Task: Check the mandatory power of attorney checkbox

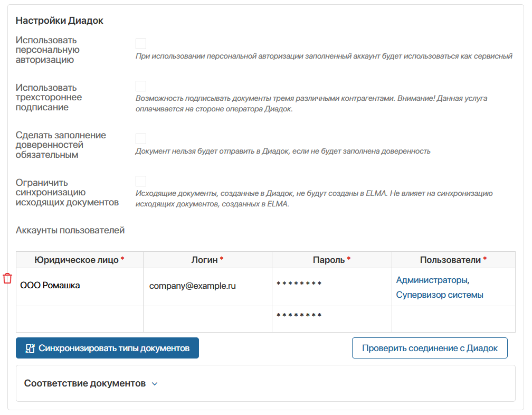Action: (x=141, y=139)
